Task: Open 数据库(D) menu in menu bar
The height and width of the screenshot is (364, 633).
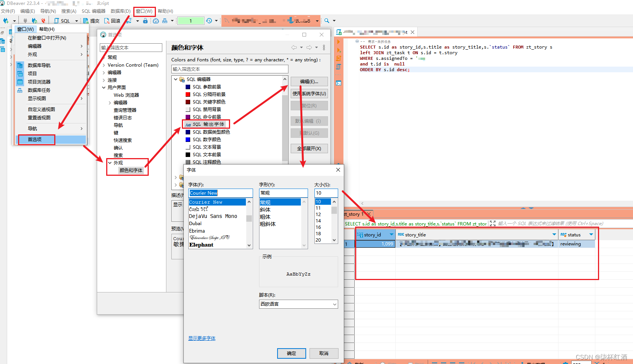Action: [x=120, y=11]
